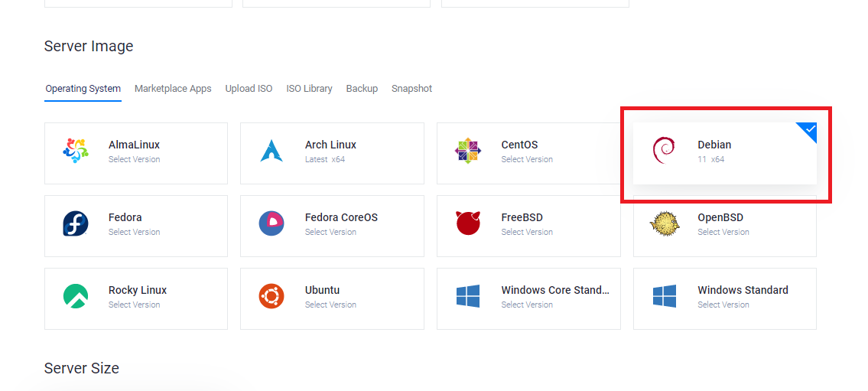Open Select Version under Ubuntu
Viewport: 868px width, 391px height.
(x=330, y=305)
